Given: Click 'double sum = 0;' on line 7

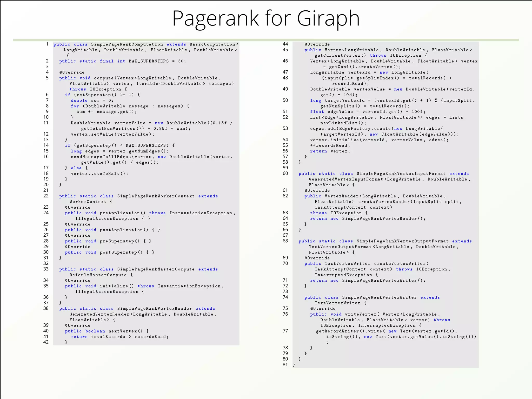Looking at the screenshot, I should point(92,101).
